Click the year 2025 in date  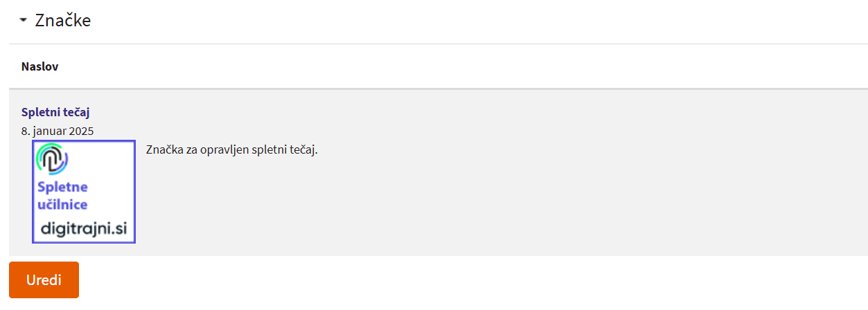pyautogui.click(x=82, y=130)
